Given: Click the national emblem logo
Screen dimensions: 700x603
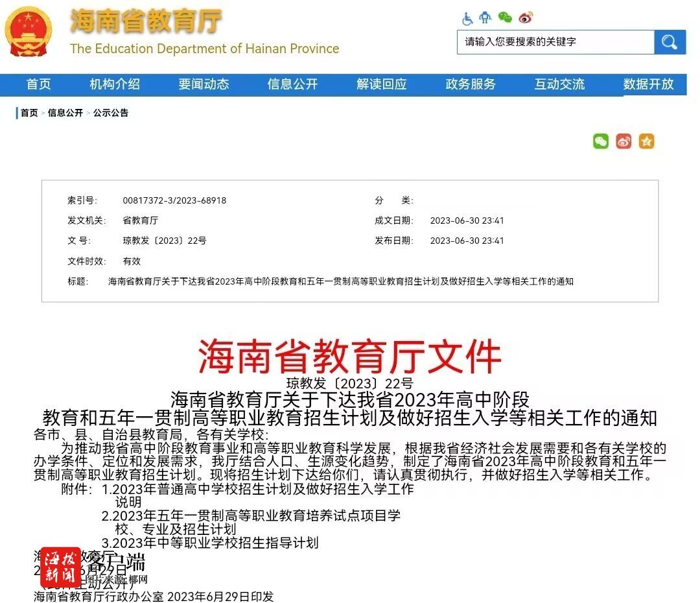Looking at the screenshot, I should [28, 32].
